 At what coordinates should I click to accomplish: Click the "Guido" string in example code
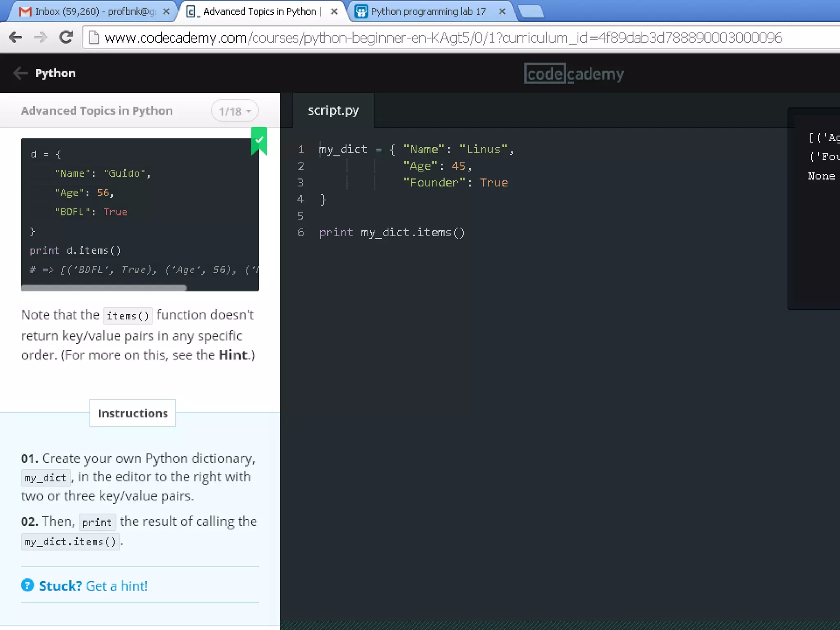(x=125, y=173)
